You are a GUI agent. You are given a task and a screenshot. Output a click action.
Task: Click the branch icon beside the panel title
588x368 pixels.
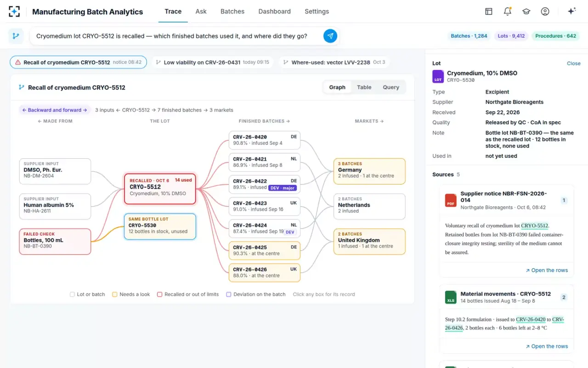tap(21, 87)
